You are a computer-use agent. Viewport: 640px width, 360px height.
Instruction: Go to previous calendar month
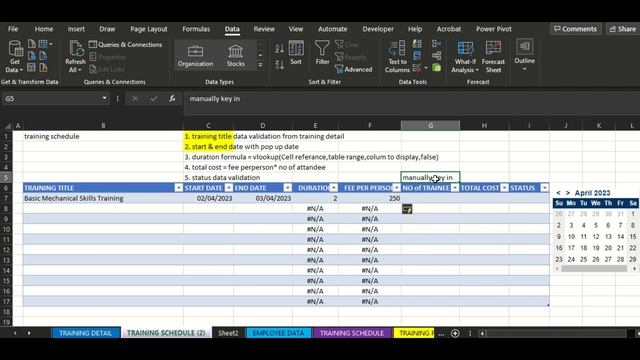coord(558,193)
